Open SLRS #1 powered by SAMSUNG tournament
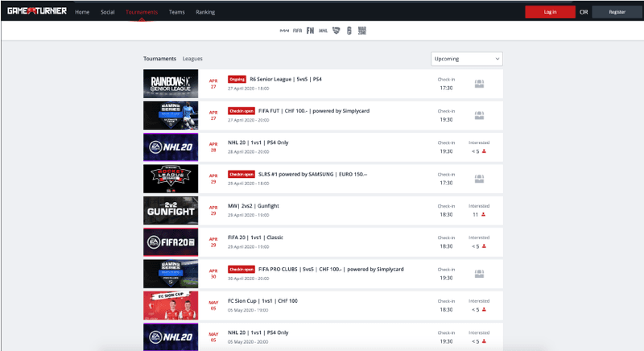This screenshot has height=351, width=644. coord(312,174)
